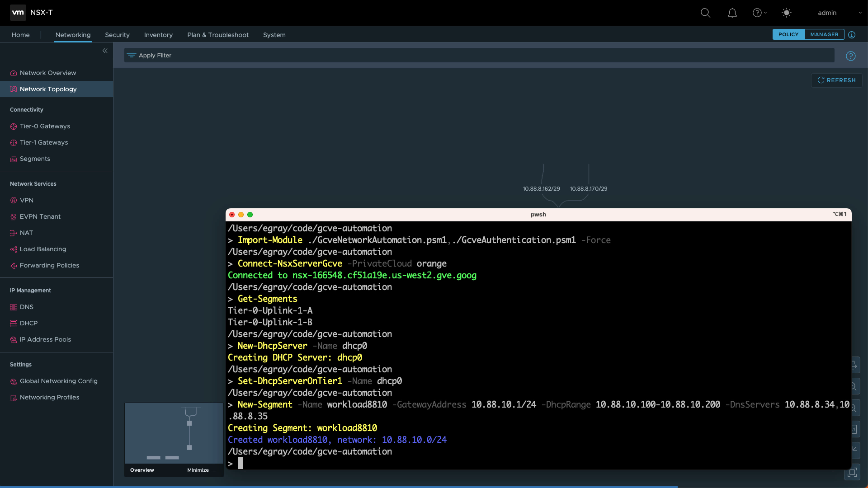Open the Inventory tab

click(x=158, y=35)
